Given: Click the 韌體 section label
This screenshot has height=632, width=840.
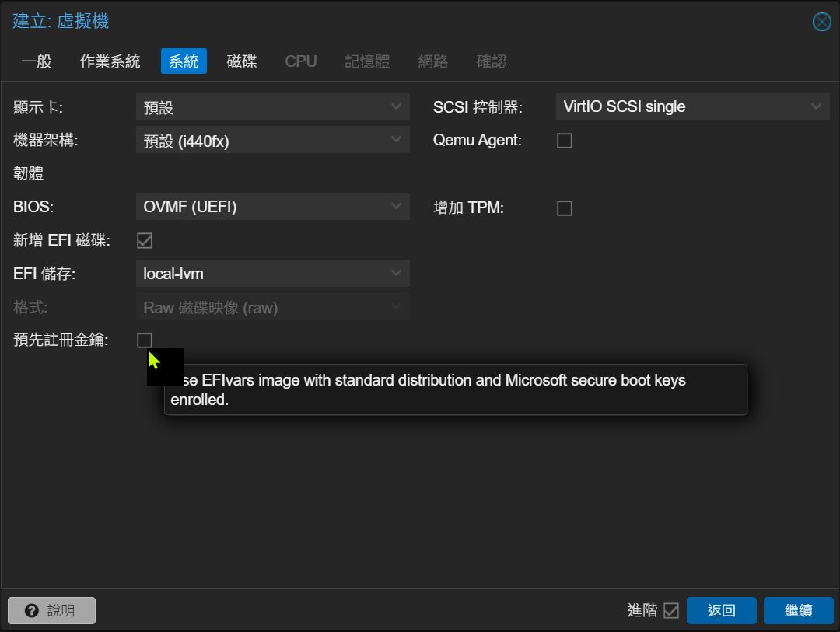Looking at the screenshot, I should [29, 173].
